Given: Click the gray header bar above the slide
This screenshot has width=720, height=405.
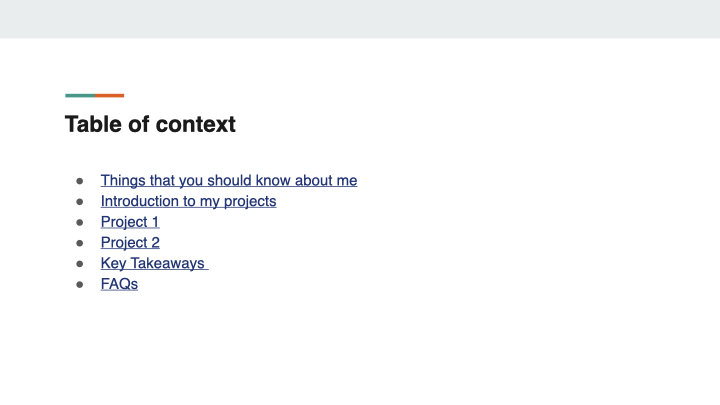Looking at the screenshot, I should pos(360,19).
